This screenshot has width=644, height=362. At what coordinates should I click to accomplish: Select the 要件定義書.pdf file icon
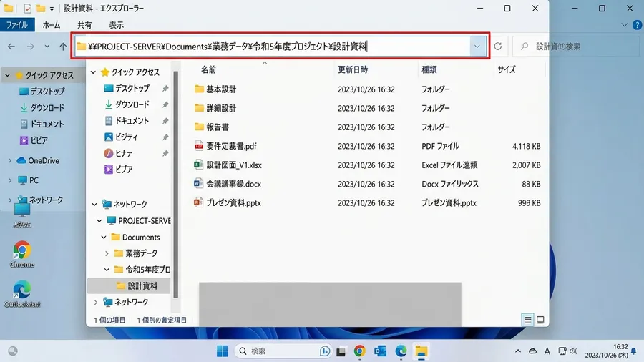[199, 146]
